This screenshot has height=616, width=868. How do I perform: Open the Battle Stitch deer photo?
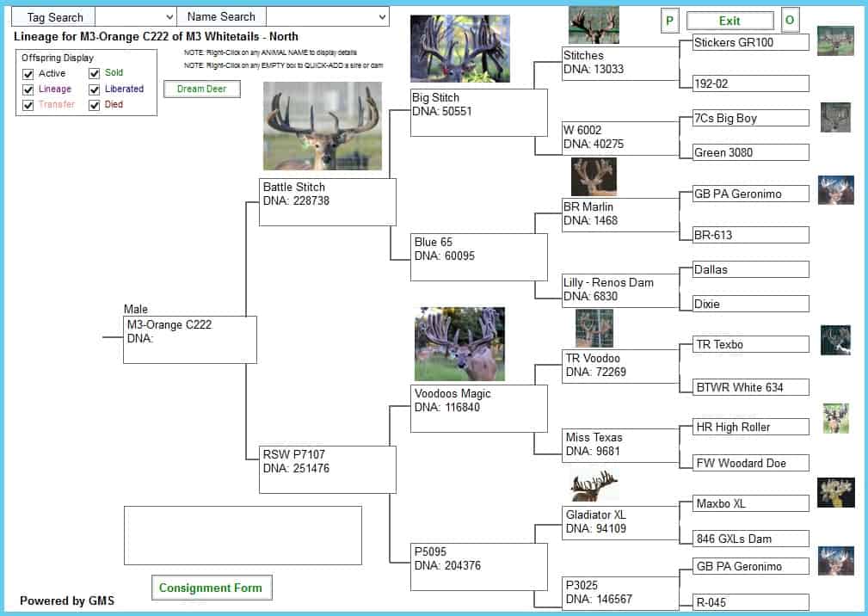pos(322,126)
